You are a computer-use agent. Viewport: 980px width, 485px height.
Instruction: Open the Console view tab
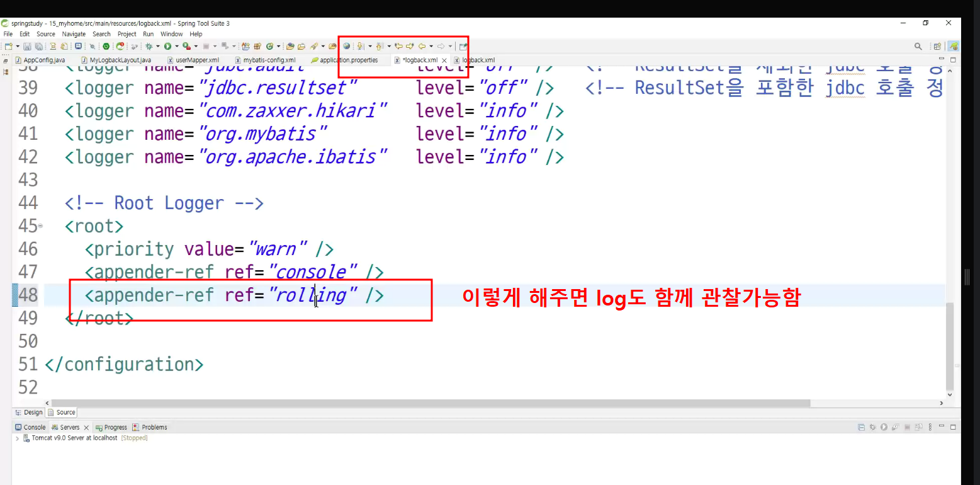coord(30,427)
